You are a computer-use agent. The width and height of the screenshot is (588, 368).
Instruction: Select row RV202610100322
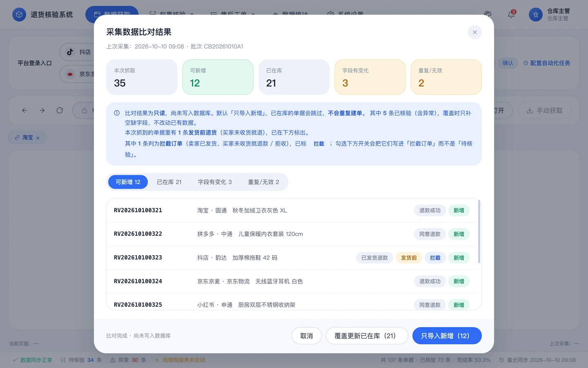[292, 234]
